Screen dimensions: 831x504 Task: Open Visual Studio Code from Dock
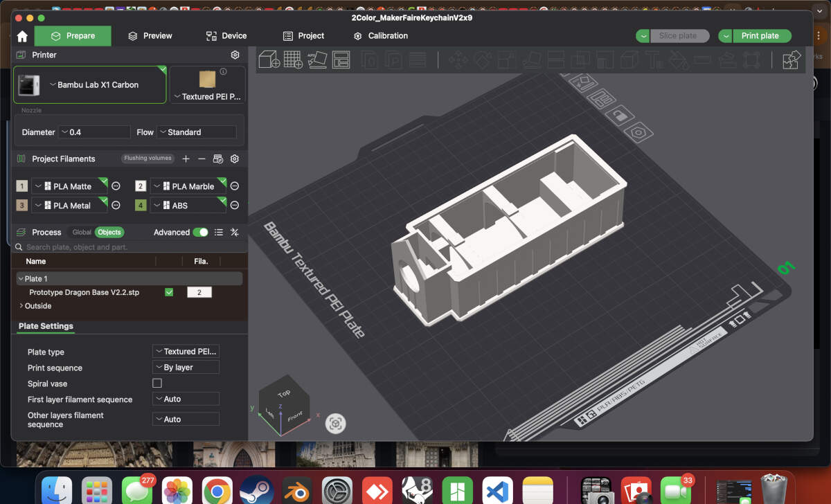pos(497,492)
